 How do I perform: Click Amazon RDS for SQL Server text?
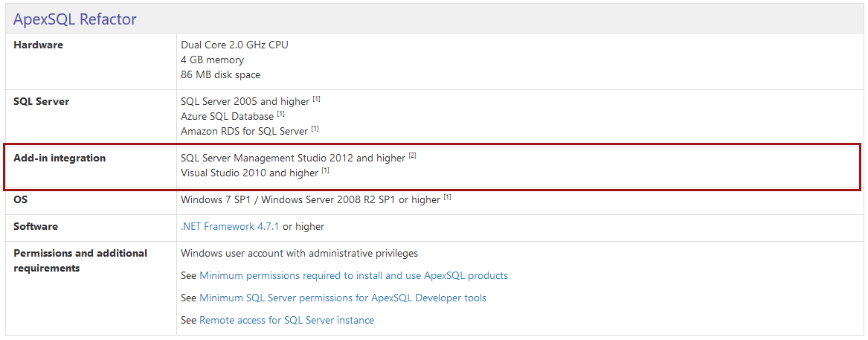click(x=244, y=131)
